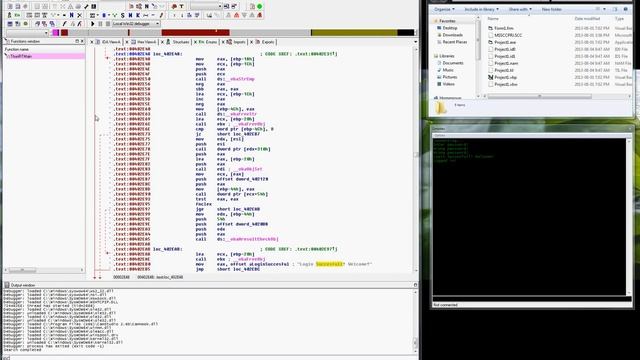Close the Functions window panel
The width and height of the screenshot is (640, 360).
pos(82,41)
